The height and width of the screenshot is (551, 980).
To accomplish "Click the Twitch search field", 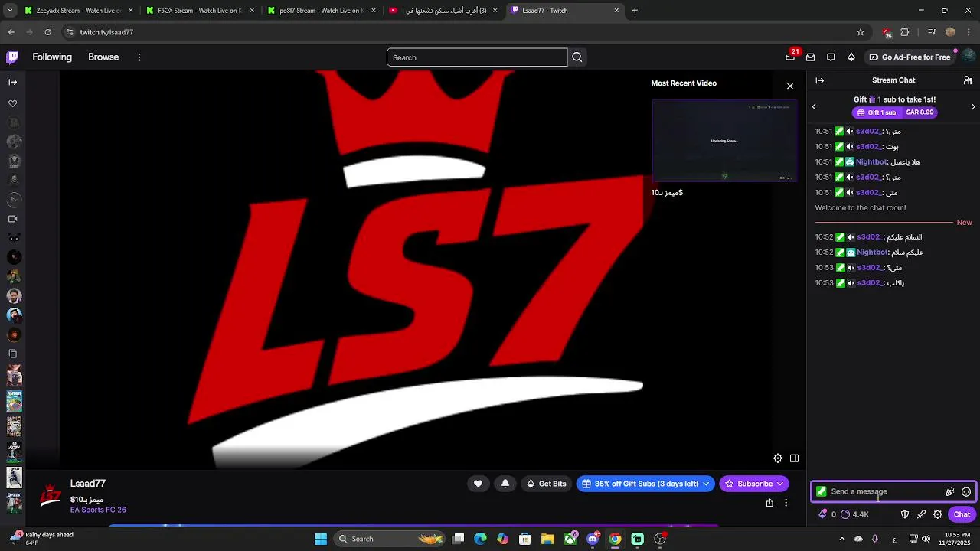I will [477, 57].
